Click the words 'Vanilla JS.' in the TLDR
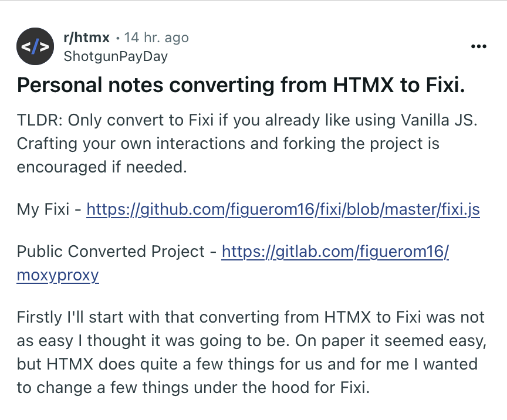 (439, 120)
